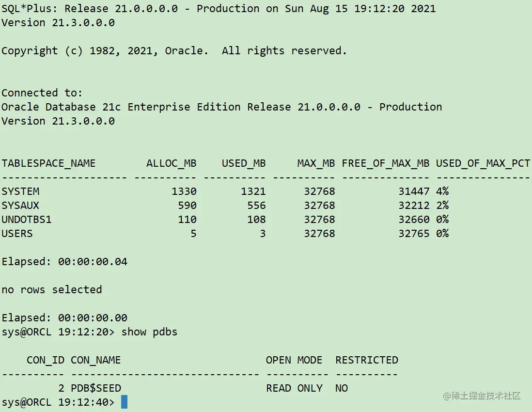Click the RESTRICTED column header

367,360
